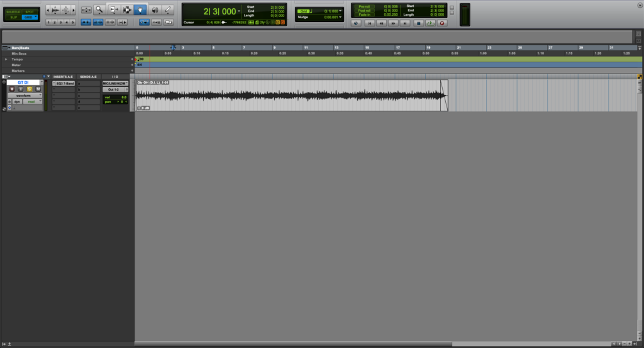The height and width of the screenshot is (348, 644).
Task: Recall zoom preset 5
Action: point(73,22)
